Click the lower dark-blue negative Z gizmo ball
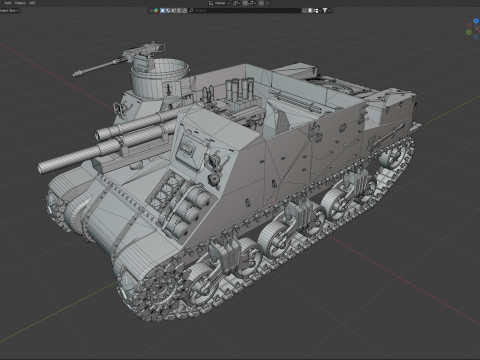Viewport: 480px width, 360px height. [476, 37]
